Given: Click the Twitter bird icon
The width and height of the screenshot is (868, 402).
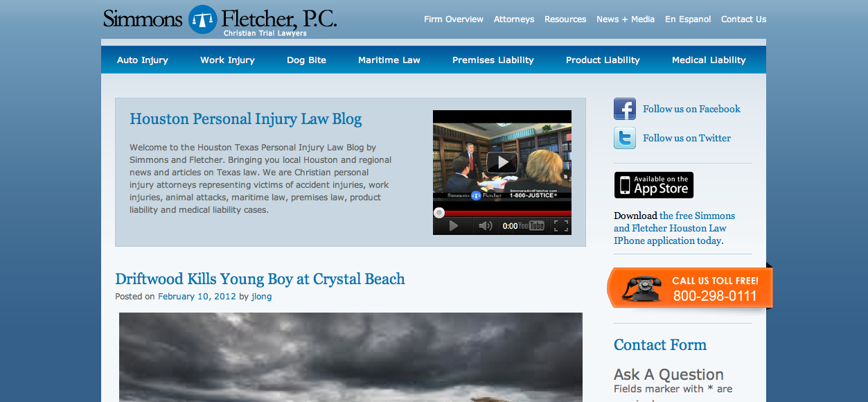Looking at the screenshot, I should pos(625,138).
